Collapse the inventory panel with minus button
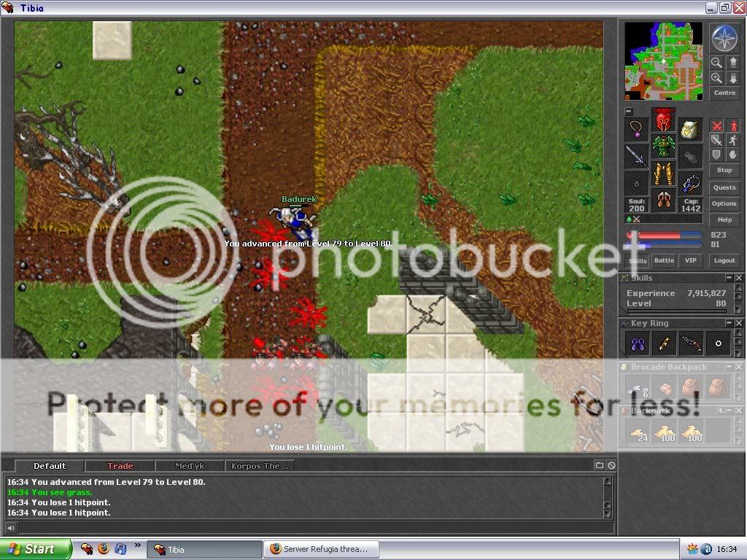747x560 pixels. [x=629, y=112]
